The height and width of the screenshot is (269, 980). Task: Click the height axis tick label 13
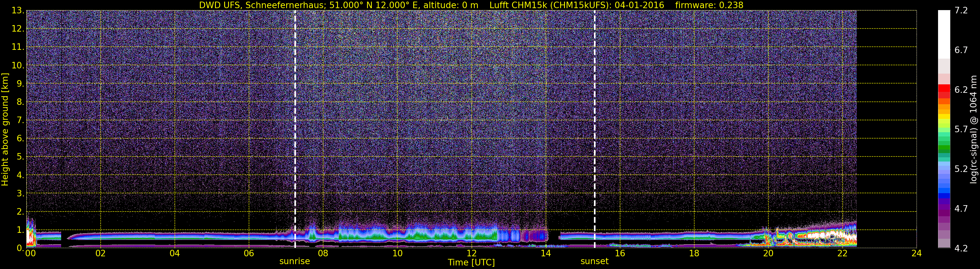[17, 11]
